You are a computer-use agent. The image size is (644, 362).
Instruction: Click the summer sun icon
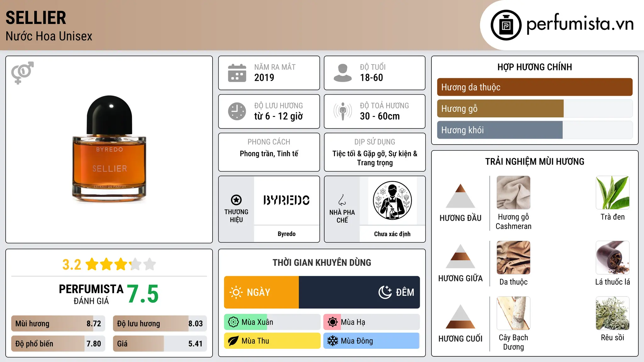coord(332,322)
